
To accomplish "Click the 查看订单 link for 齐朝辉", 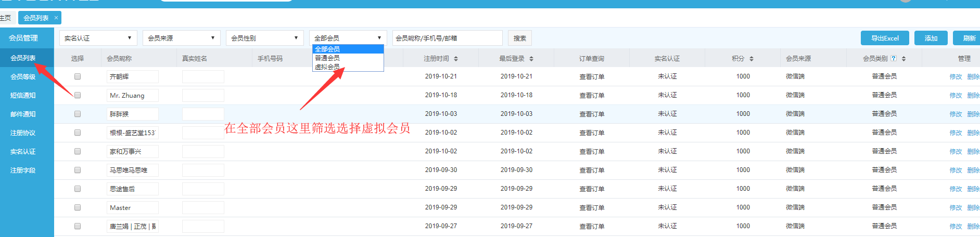I will (592, 76).
